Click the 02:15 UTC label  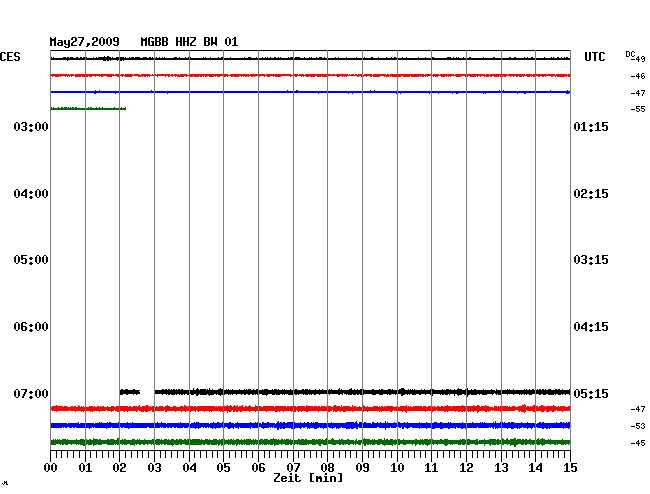tap(591, 194)
